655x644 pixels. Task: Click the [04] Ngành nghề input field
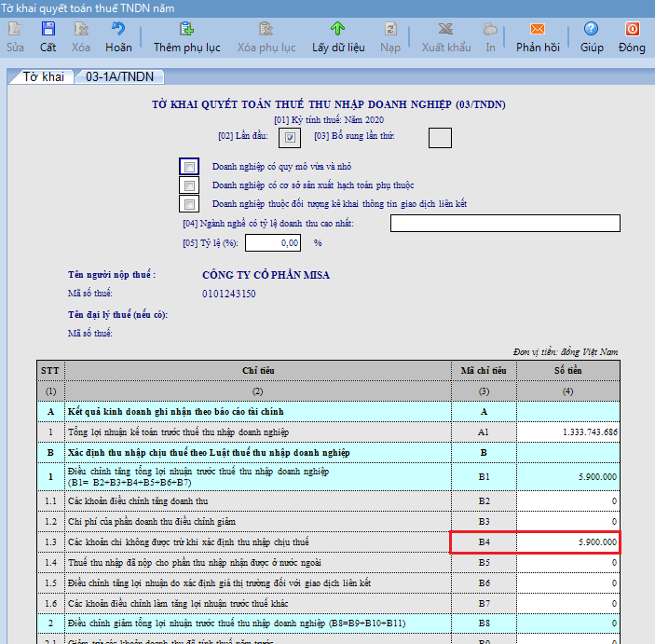coord(505,223)
